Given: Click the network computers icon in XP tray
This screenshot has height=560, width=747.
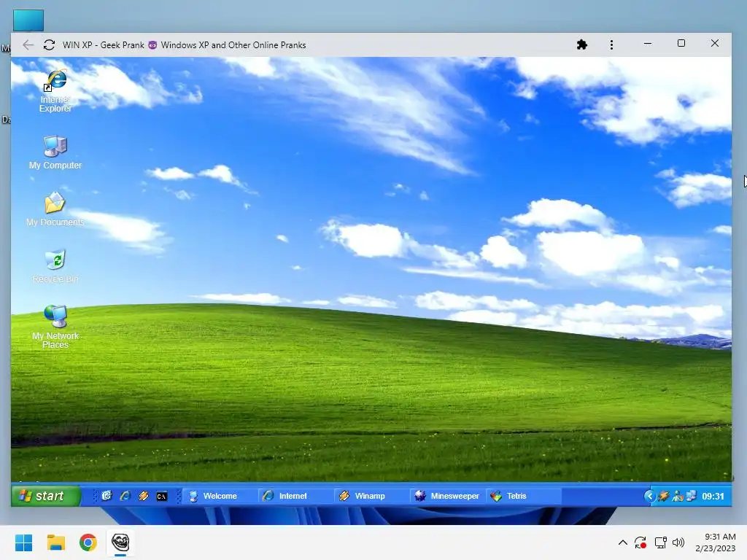Looking at the screenshot, I should point(691,496).
